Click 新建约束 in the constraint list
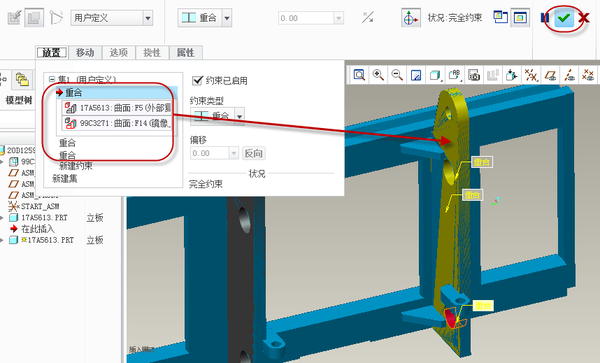600x363 pixels. point(76,166)
